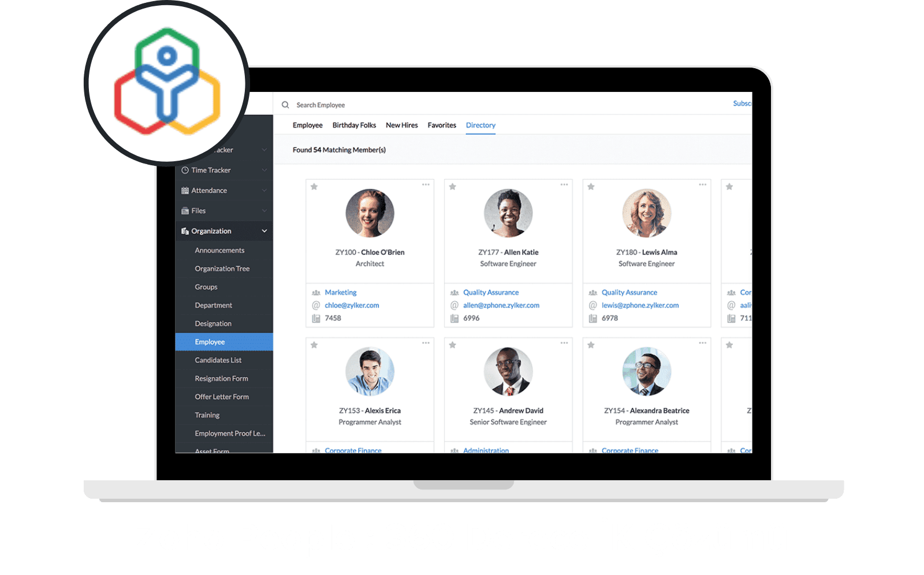This screenshot has width=924, height=575.
Task: Open Employment Proof Le... in the sidebar
Action: click(x=230, y=434)
